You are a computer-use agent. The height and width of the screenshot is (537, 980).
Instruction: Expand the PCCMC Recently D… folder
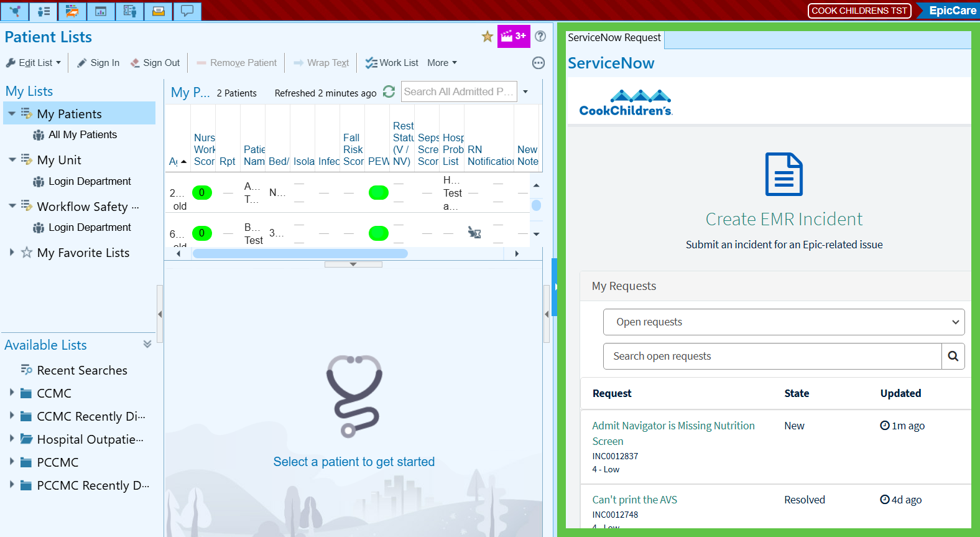pyautogui.click(x=12, y=485)
